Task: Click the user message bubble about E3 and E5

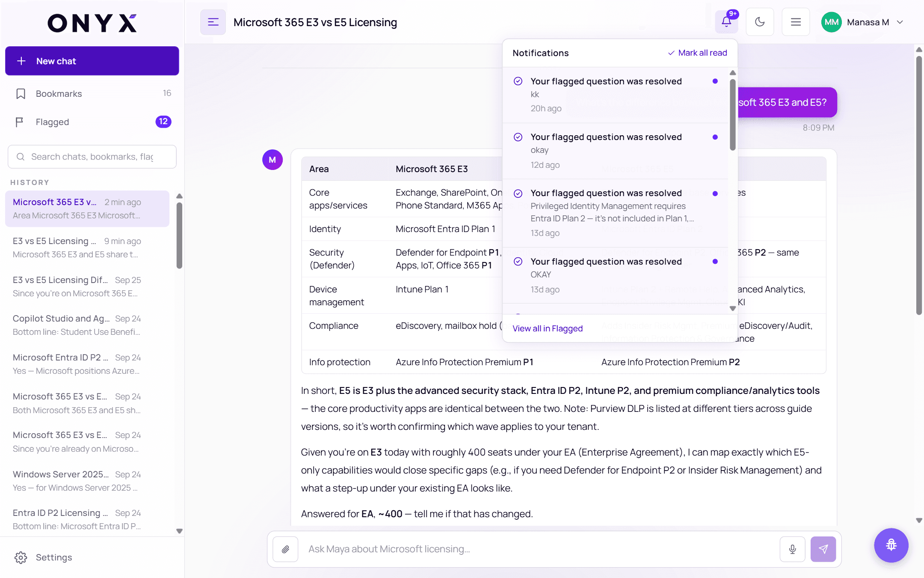Action: (787, 102)
